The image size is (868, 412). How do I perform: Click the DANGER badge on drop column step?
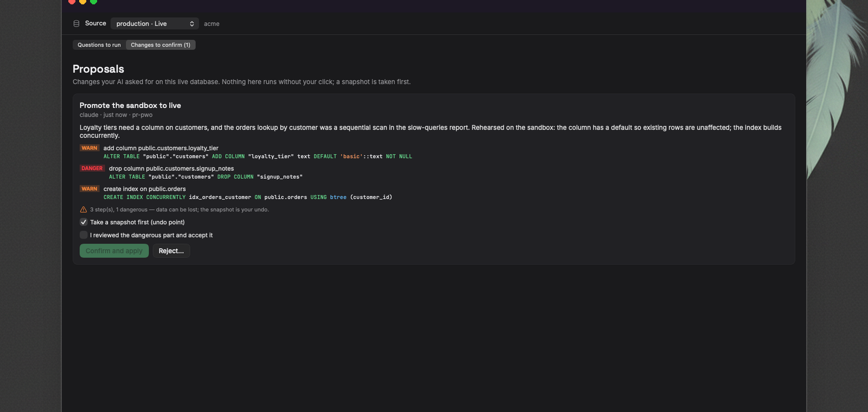coord(92,169)
